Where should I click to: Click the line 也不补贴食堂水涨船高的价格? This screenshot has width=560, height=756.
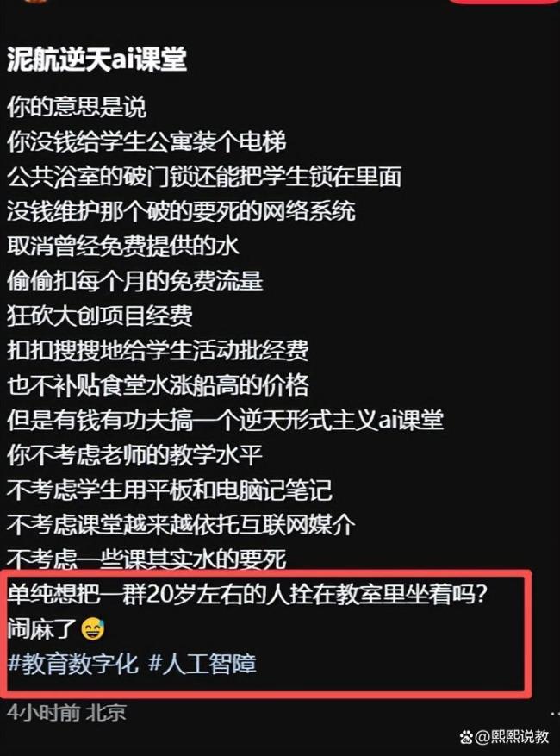click(158, 385)
